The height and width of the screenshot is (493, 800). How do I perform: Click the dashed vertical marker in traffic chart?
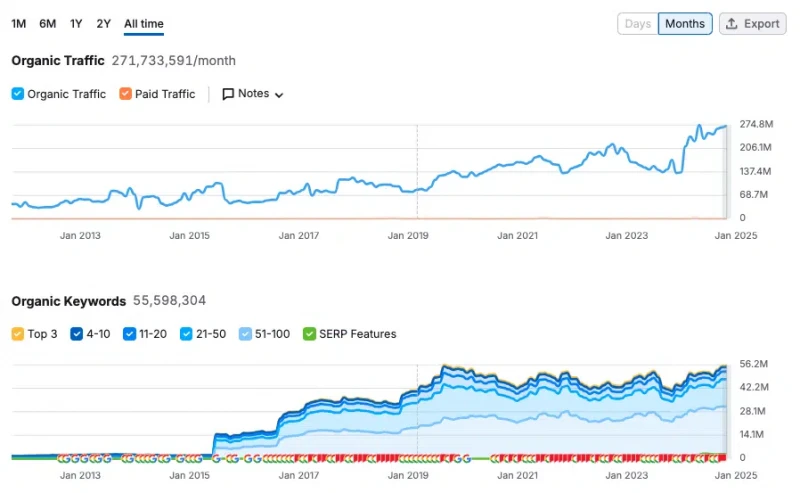pos(417,171)
